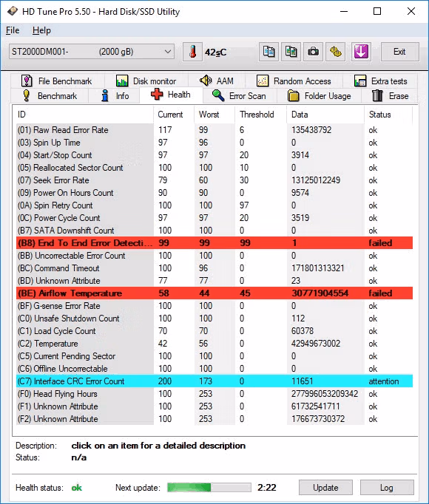Select (BB) Uncorrectable Error Count row
Viewport: 429px width, 504px height.
[214, 256]
